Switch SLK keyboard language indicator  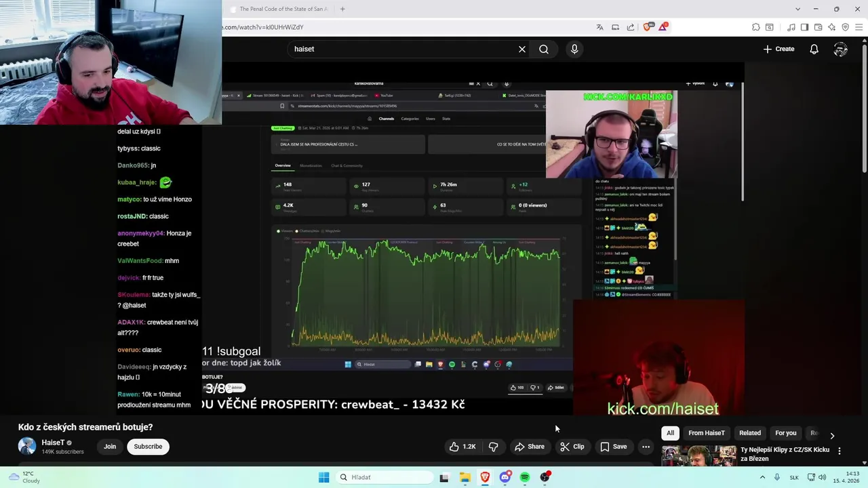click(794, 477)
